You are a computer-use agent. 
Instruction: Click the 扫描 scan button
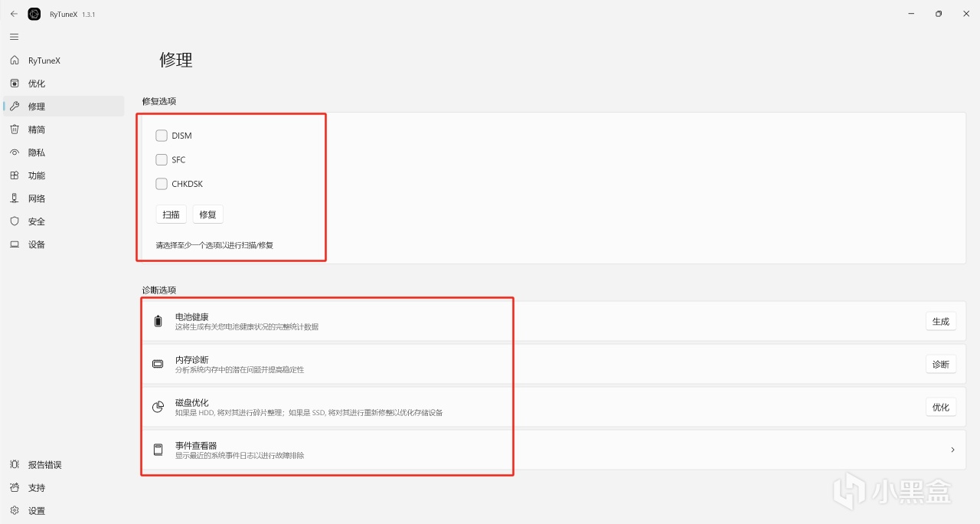[171, 215]
